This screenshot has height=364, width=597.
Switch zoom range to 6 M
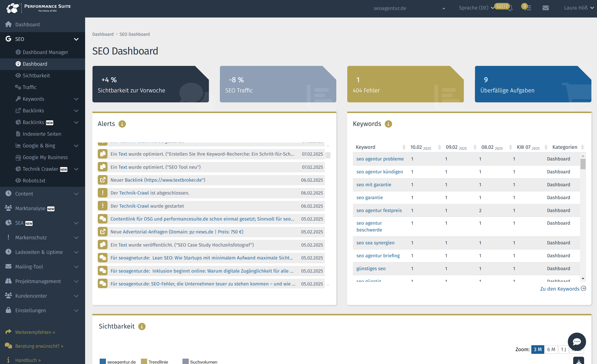pyautogui.click(x=551, y=349)
